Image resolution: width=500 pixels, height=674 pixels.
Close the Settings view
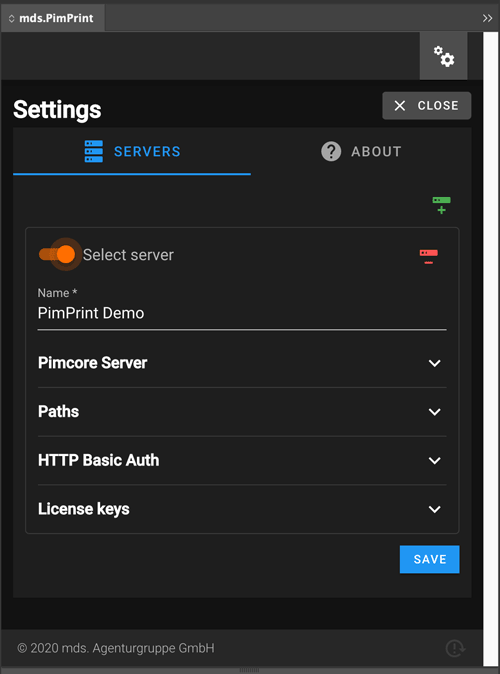click(426, 105)
